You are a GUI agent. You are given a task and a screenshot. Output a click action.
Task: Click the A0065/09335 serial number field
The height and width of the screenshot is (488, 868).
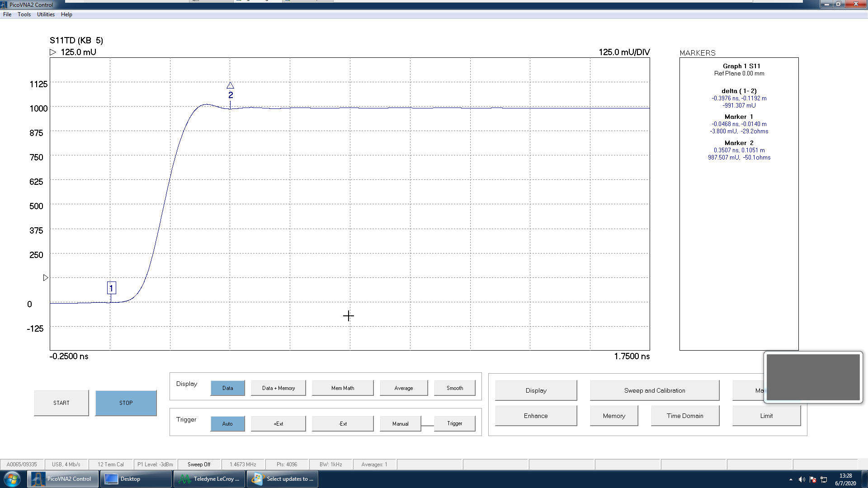coord(22,465)
